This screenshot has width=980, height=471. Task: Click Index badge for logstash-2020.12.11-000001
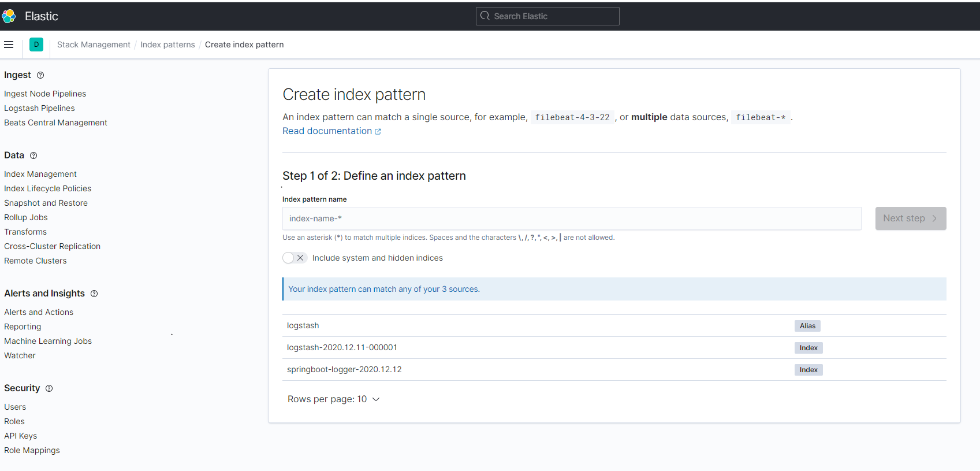click(808, 348)
